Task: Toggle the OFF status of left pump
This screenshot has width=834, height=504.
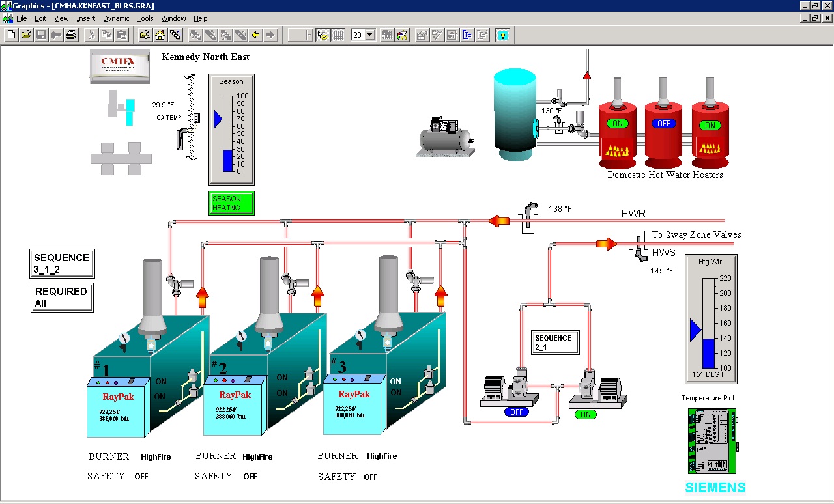Action: [x=517, y=412]
